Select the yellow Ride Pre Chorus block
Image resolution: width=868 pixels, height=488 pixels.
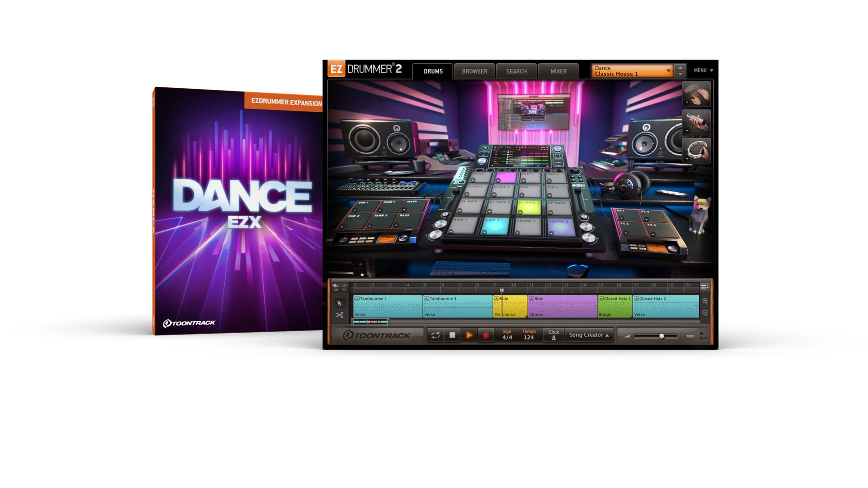point(510,307)
